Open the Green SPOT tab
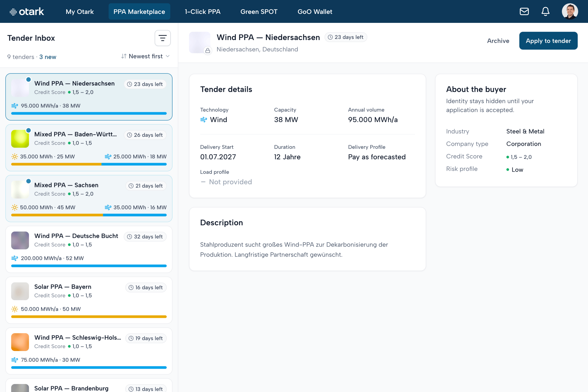 (259, 11)
